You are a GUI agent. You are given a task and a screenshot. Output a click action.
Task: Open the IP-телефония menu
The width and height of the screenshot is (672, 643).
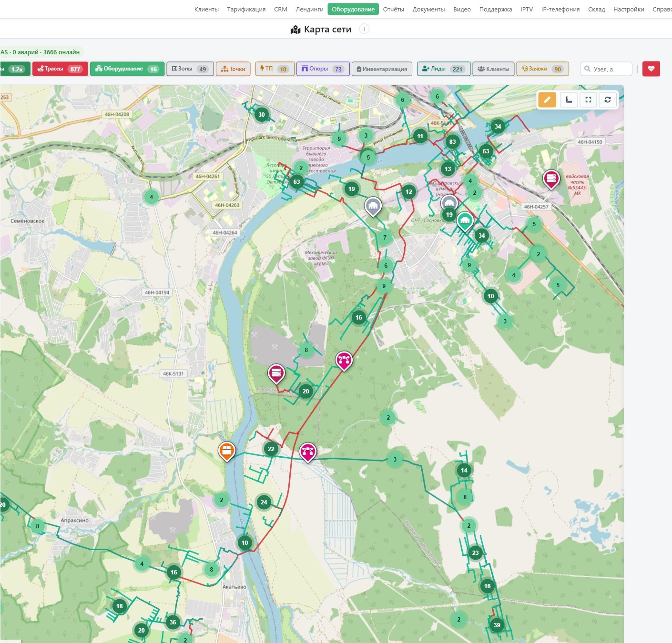click(x=560, y=9)
